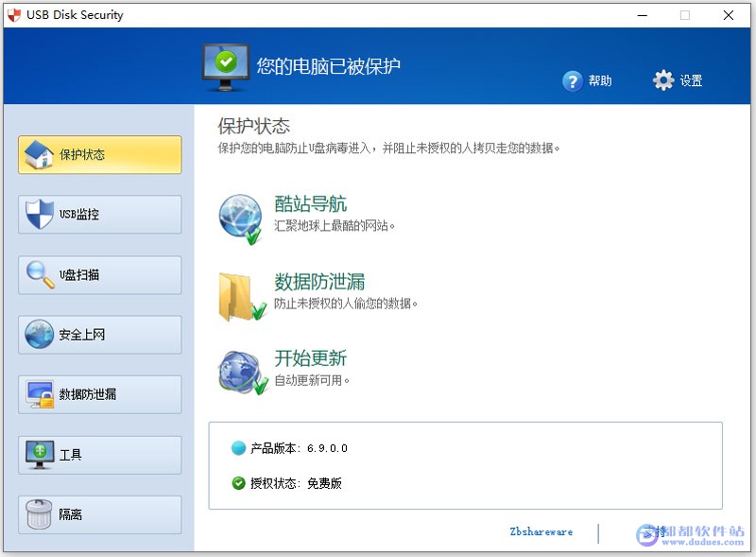The image size is (756, 557).
Task: Click the 产品版本: 6.9.0.0 text
Action: (299, 448)
